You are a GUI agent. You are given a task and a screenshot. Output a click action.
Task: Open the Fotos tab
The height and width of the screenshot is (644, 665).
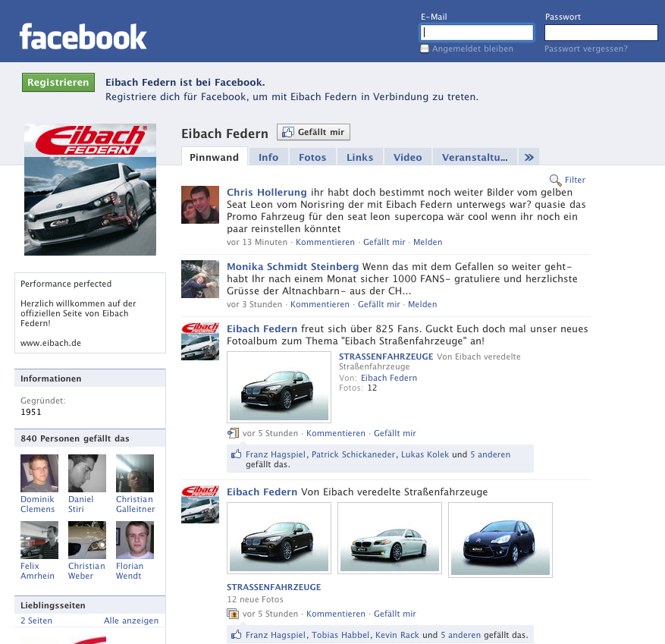click(x=312, y=157)
